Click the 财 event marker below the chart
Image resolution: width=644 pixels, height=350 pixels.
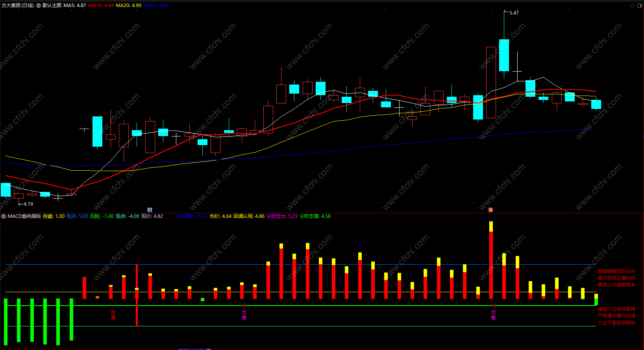[x=150, y=210]
